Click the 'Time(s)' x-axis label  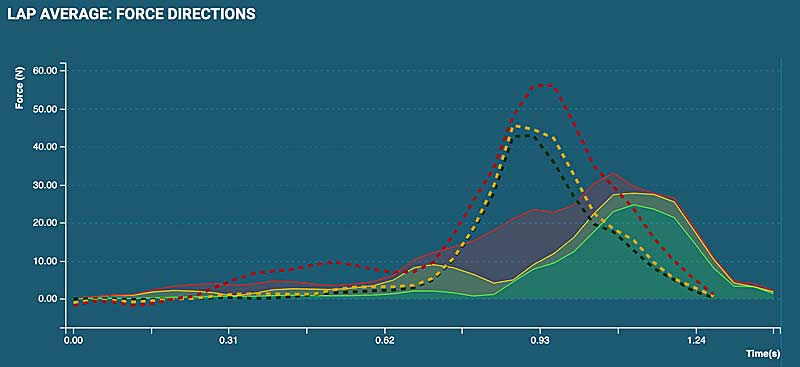763,353
